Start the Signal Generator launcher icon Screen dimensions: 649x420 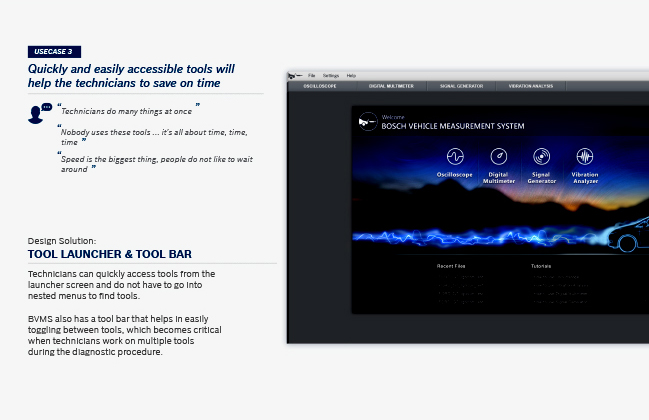[x=541, y=157]
